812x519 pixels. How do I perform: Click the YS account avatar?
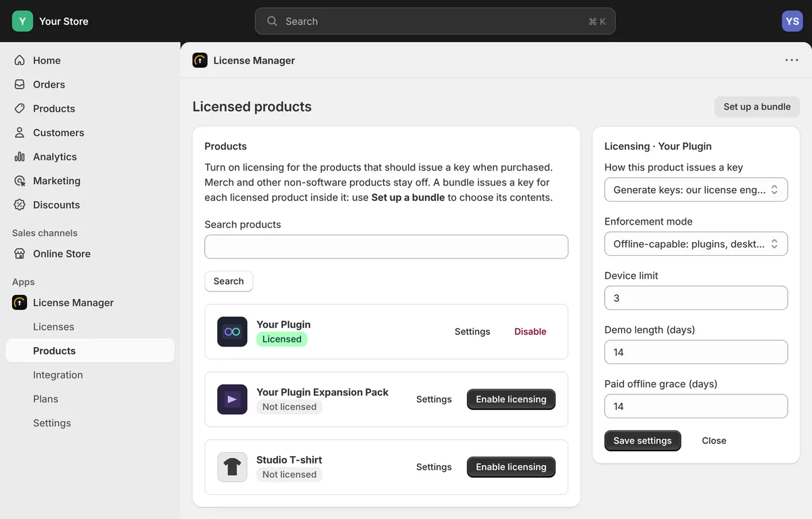point(792,21)
